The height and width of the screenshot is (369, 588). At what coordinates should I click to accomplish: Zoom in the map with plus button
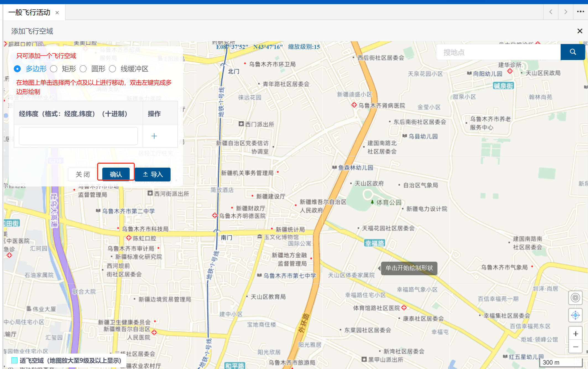click(x=576, y=334)
